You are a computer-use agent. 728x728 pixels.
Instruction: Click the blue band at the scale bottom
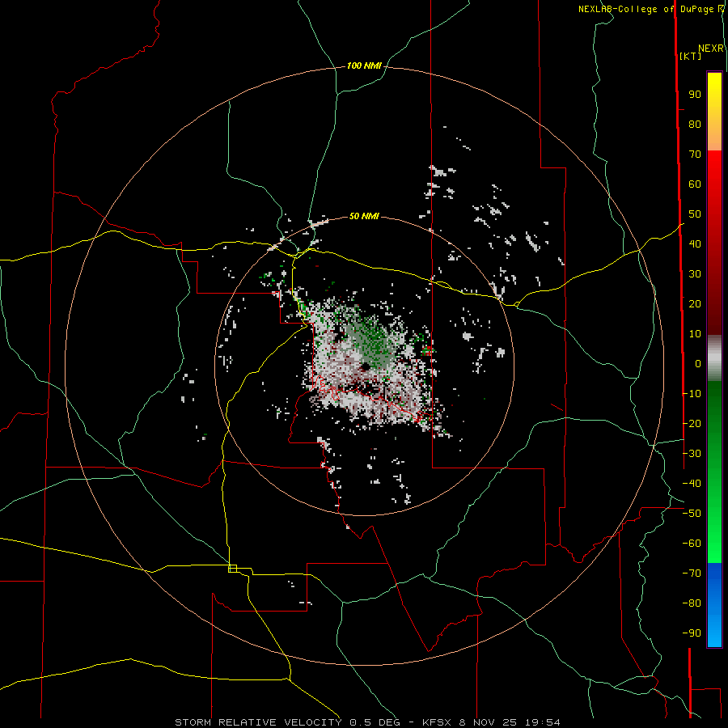pyautogui.click(x=714, y=605)
